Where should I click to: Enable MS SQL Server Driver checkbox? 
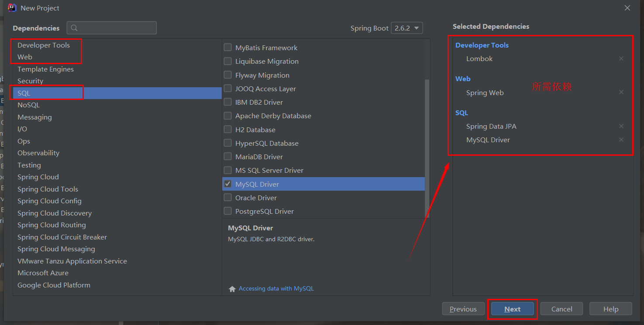228,170
